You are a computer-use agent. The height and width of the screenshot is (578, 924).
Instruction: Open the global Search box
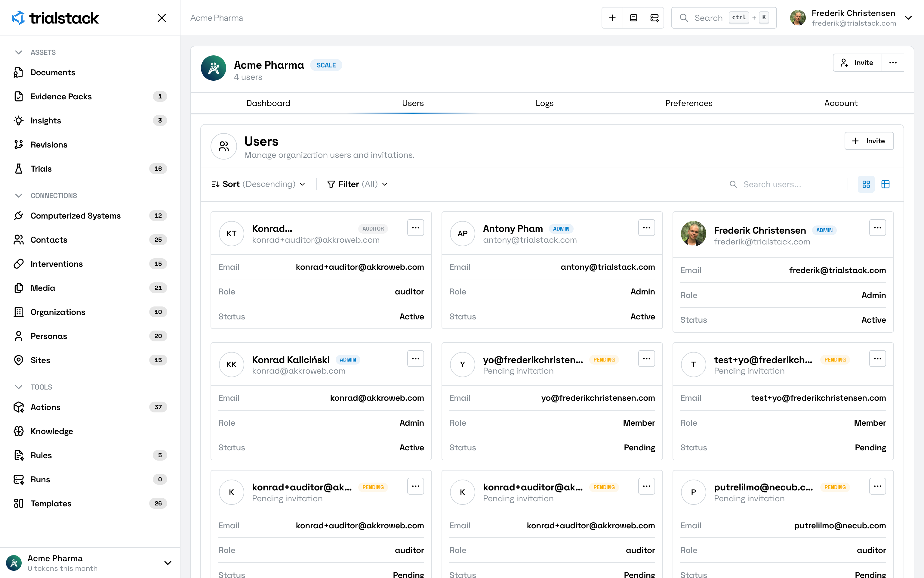[x=724, y=18]
